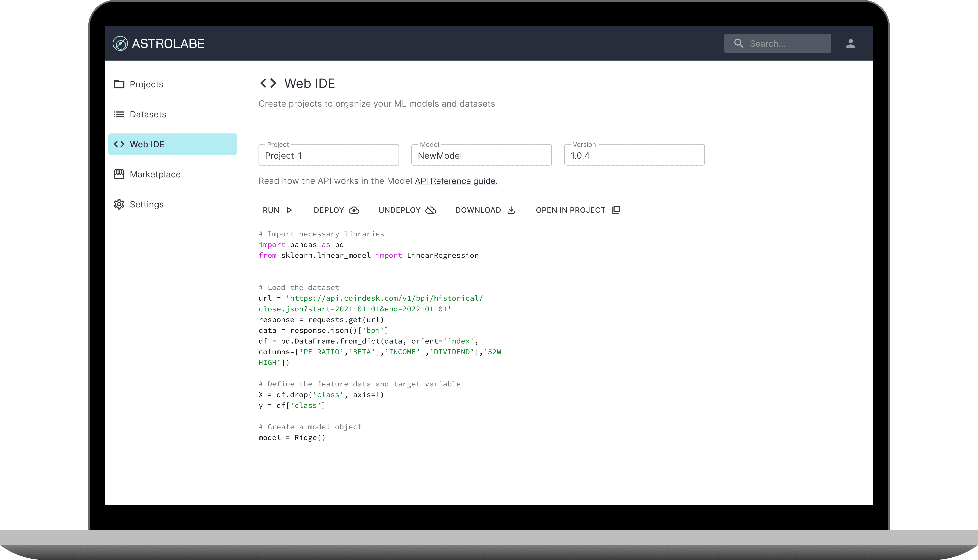The image size is (978, 560).
Task: Click the Settings gear icon in sidebar
Action: point(119,204)
